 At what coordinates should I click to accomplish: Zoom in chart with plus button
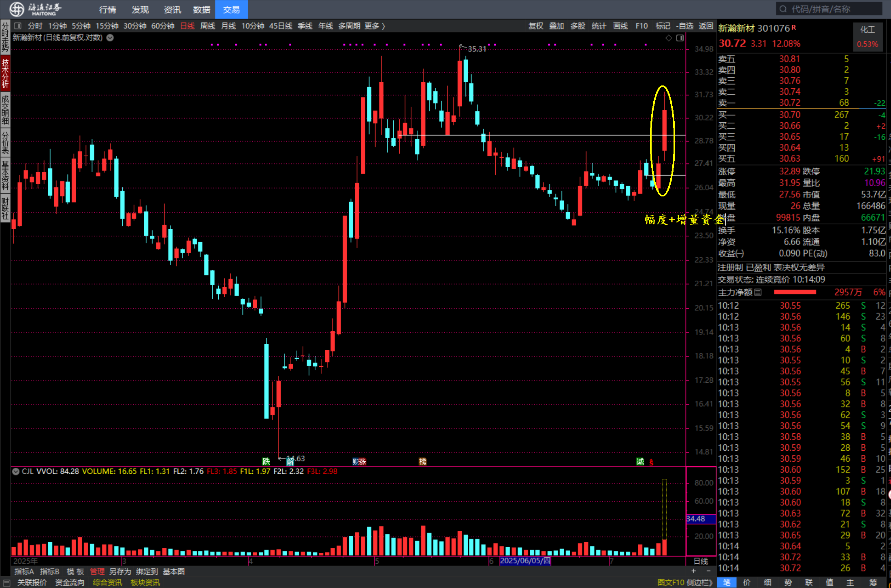(x=694, y=571)
